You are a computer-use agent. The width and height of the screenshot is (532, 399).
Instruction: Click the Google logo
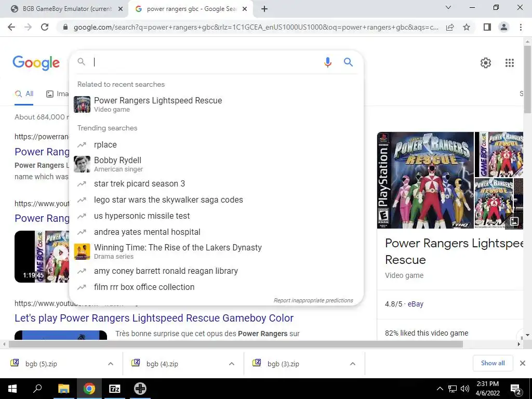pyautogui.click(x=36, y=63)
